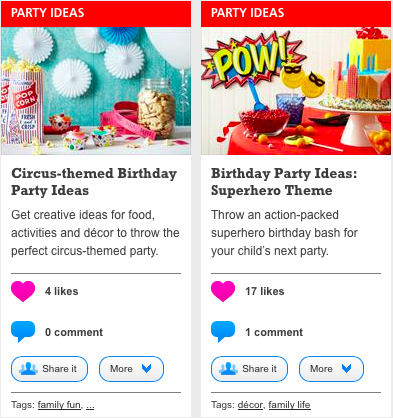Image resolution: width=393 pixels, height=418 pixels.
Task: Click the 17 likes count
Action: pos(265,291)
